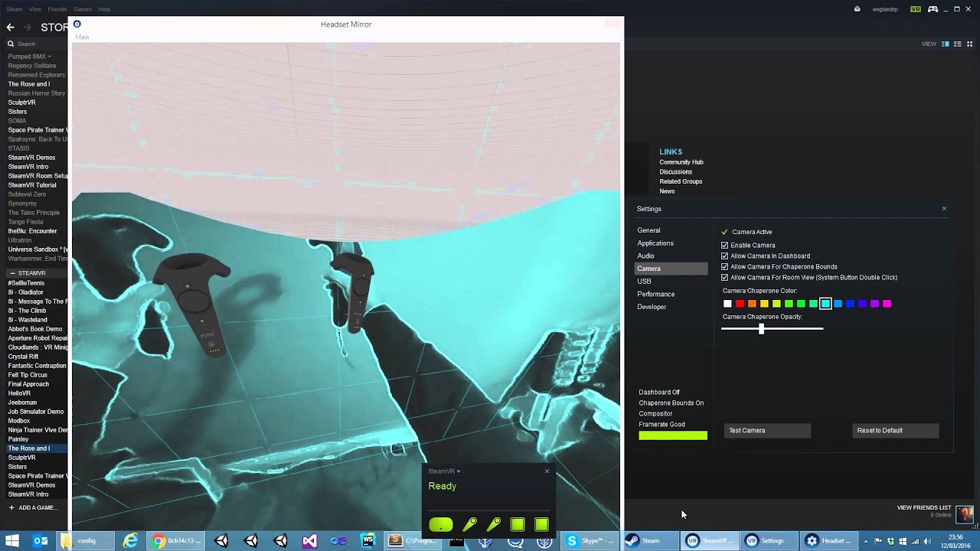This screenshot has width=980, height=551.
Task: Uncheck Allow Camera In Dashboard
Action: pos(724,256)
